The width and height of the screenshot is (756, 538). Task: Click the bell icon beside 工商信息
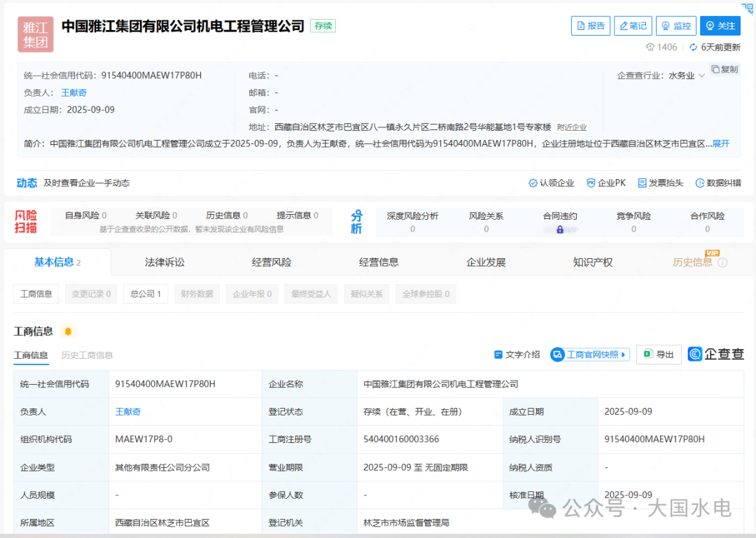[x=68, y=331]
